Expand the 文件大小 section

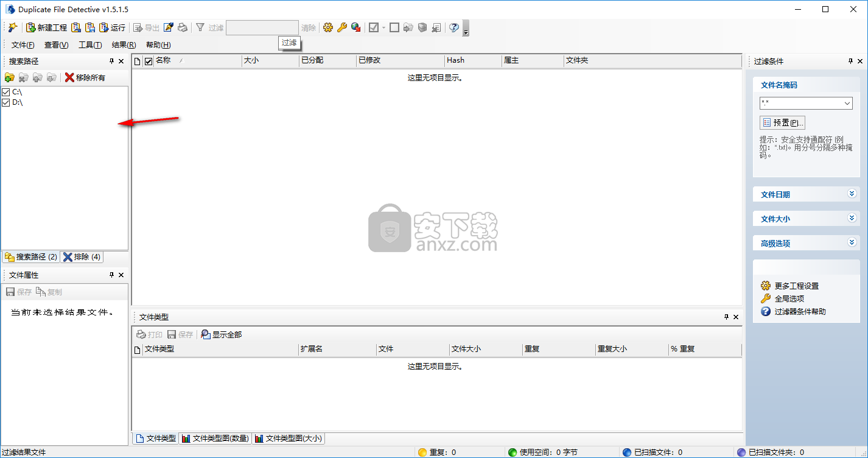806,219
